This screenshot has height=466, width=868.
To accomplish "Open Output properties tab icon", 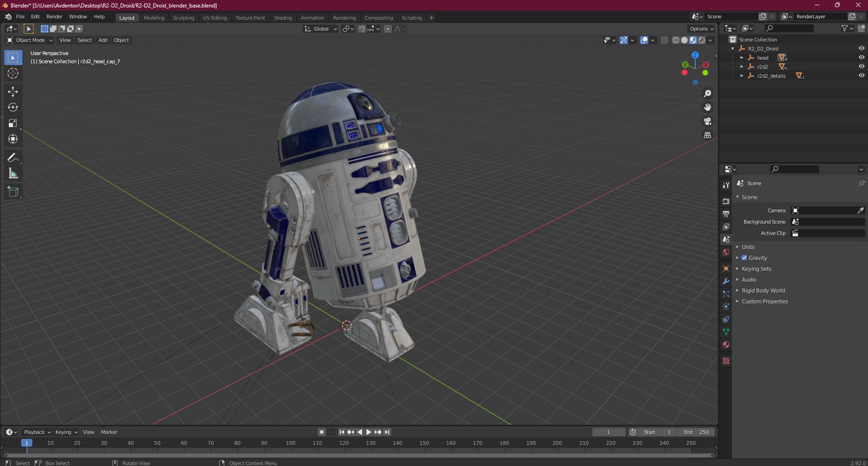I will point(726,214).
